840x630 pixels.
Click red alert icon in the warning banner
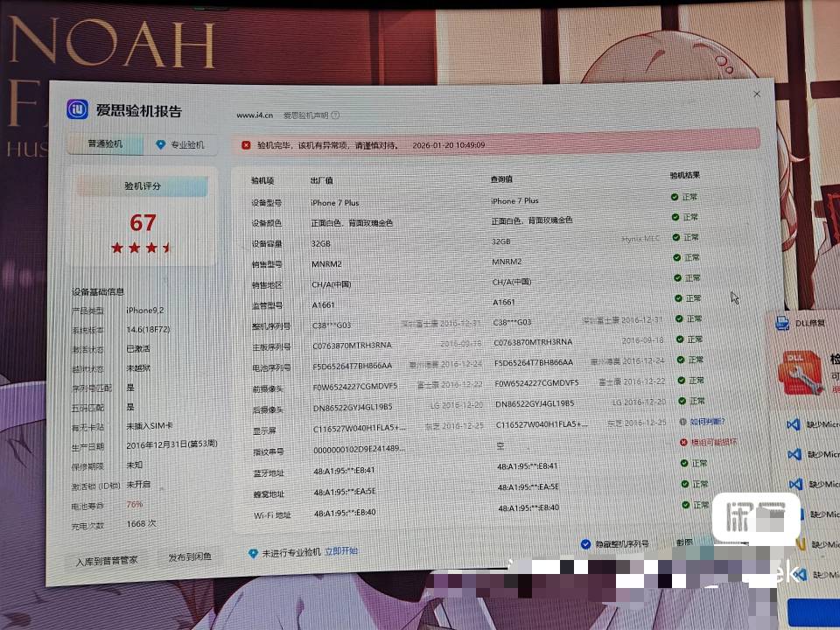(x=246, y=143)
